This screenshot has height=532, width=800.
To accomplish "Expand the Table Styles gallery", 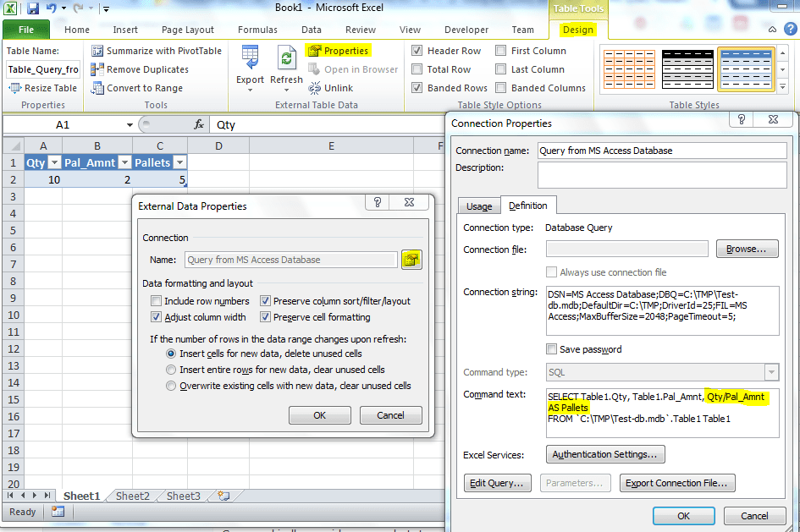I will click(x=783, y=87).
